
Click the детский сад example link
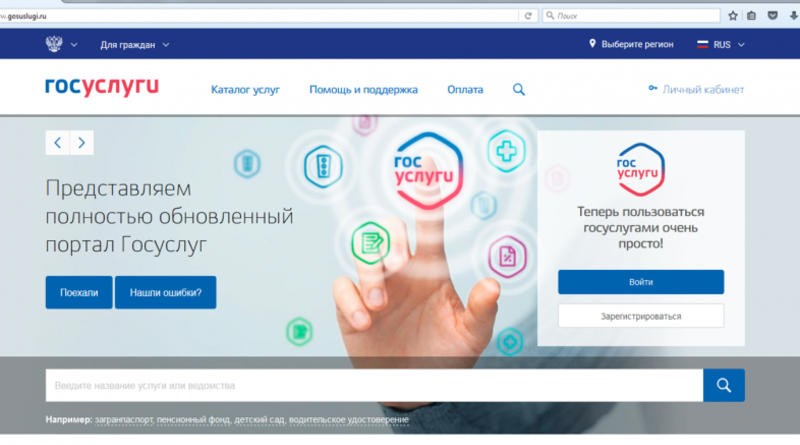click(x=259, y=419)
